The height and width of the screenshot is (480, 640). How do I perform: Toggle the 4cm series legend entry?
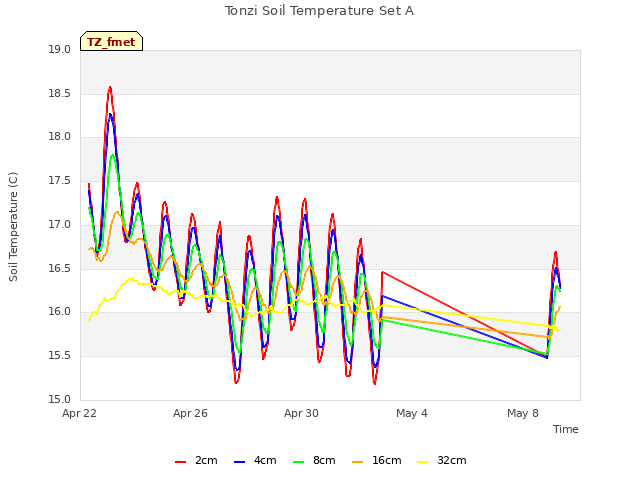coord(256,460)
